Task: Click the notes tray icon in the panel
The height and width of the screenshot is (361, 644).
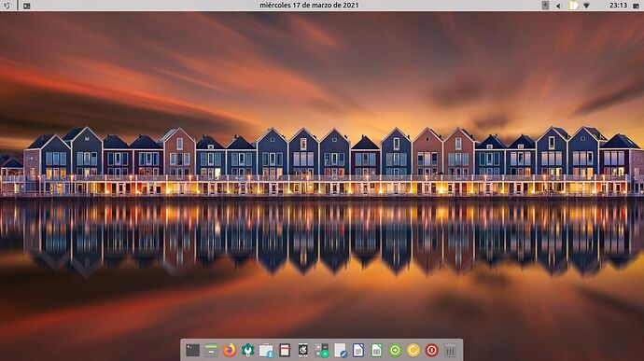Action: click(x=573, y=6)
